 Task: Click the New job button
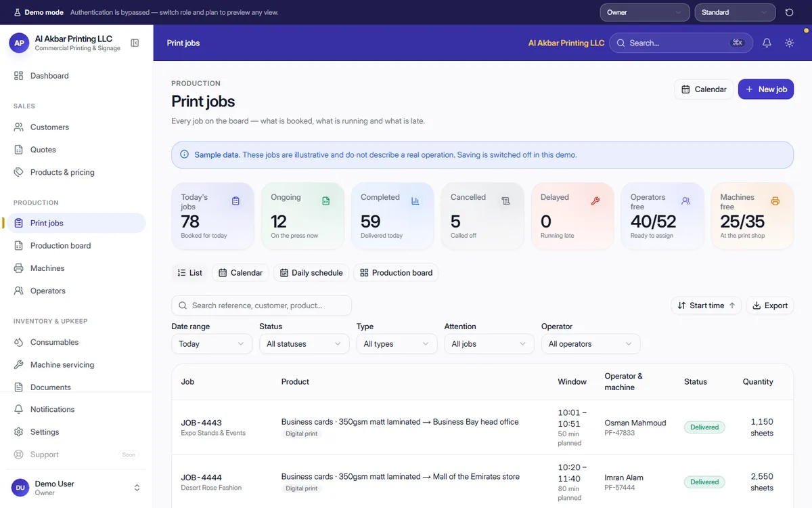point(766,89)
